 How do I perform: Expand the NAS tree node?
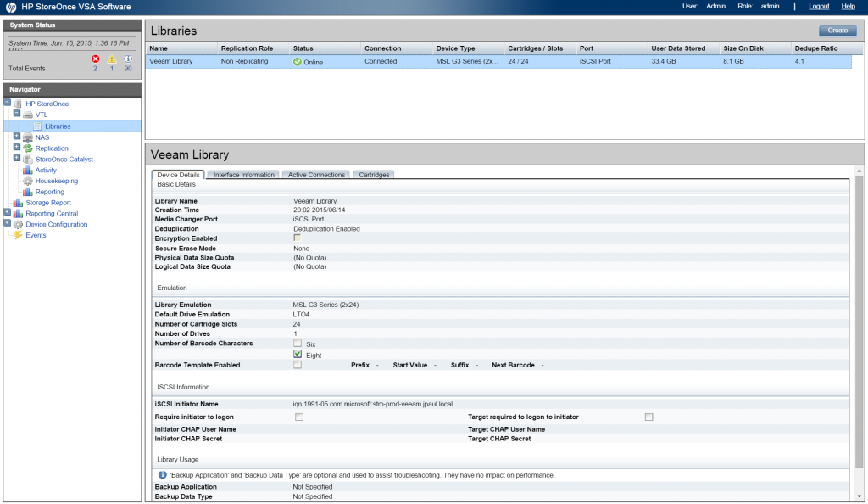pos(17,136)
